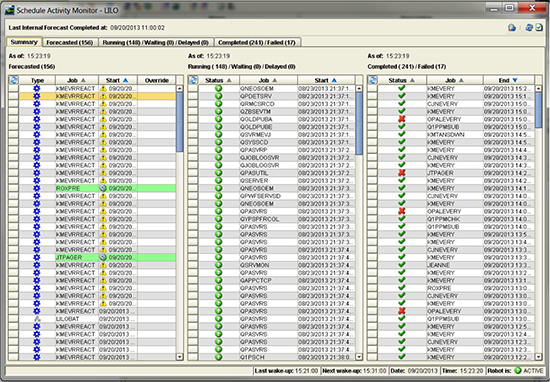Click the Forecasted list scroll-down arrow
The image size is (550, 382).
coord(180,357)
